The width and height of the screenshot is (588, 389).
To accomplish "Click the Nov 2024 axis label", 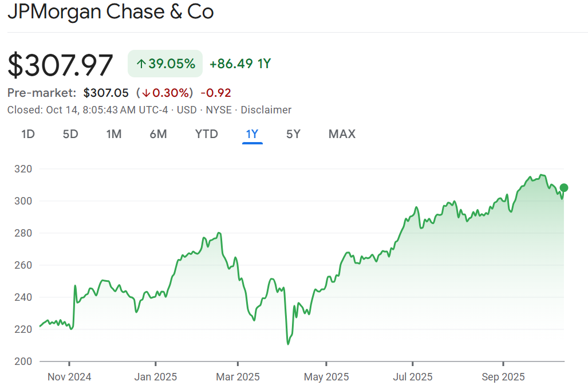I will 69,377.
